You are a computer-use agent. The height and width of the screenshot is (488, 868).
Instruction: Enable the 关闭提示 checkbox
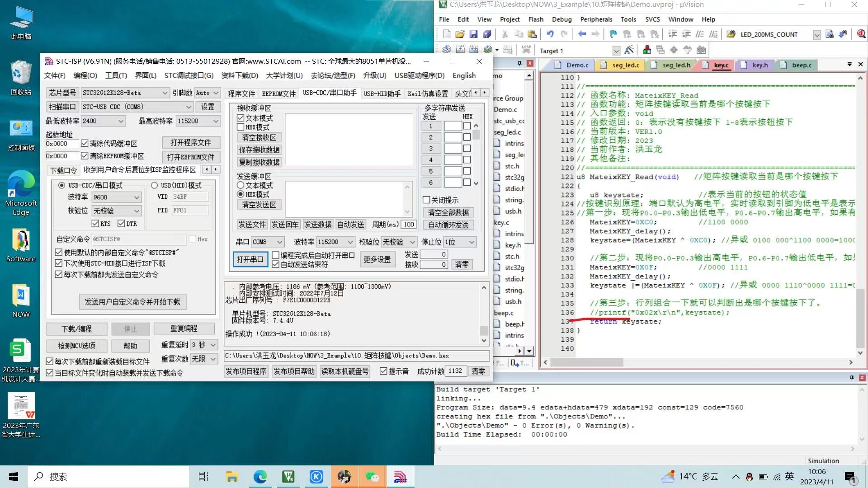[426, 200]
